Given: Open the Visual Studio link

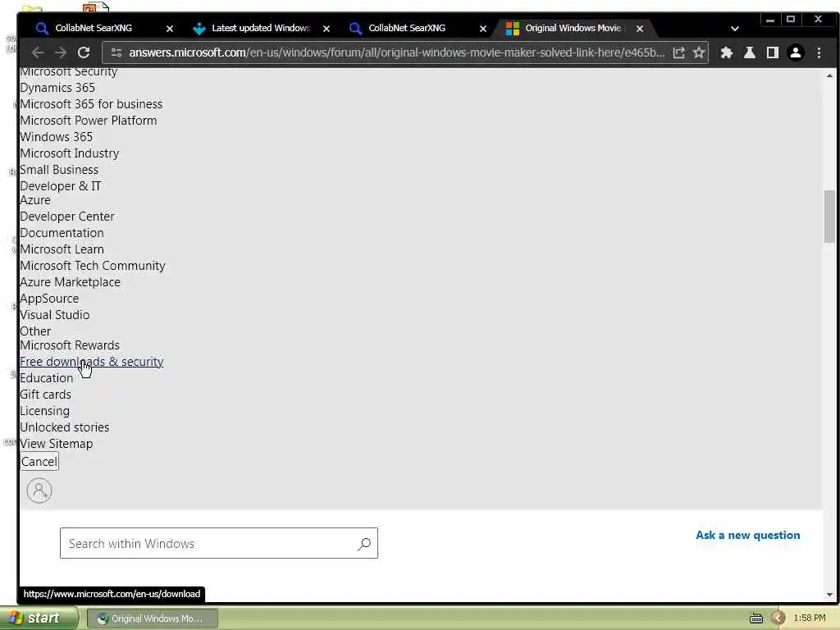Looking at the screenshot, I should click(x=55, y=315).
